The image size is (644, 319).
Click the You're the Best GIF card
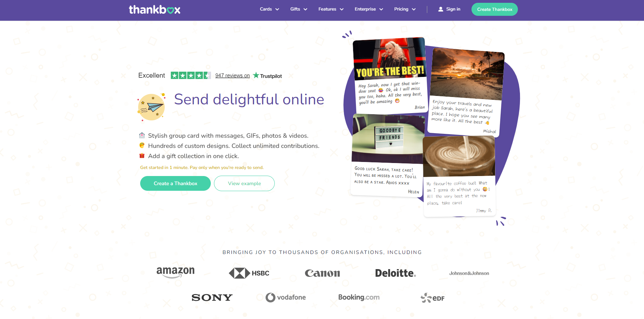coord(390,75)
